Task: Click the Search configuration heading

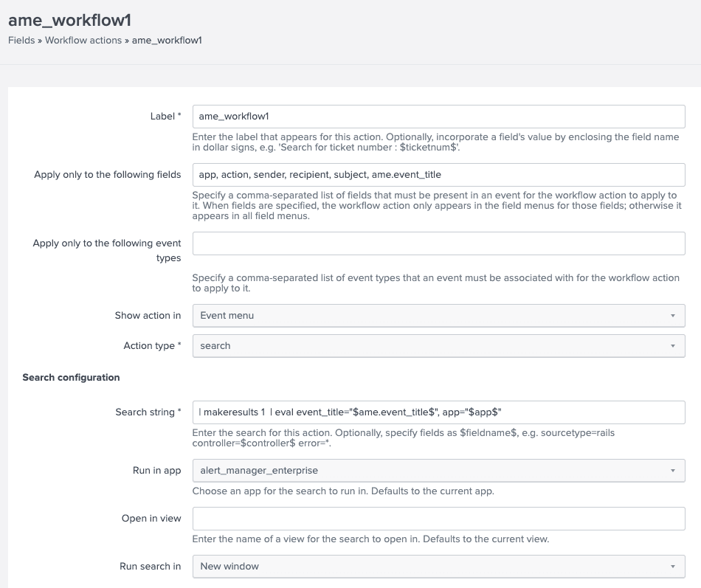Action: click(x=71, y=378)
